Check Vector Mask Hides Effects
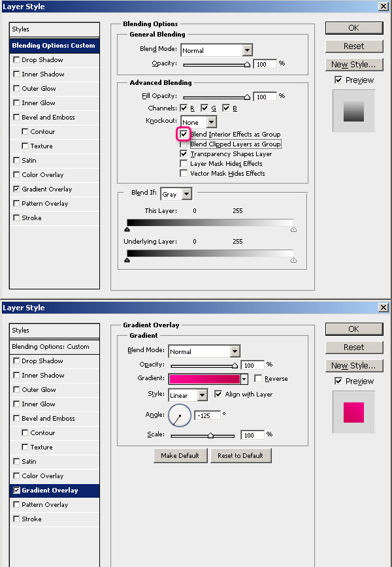392x567 pixels. (184, 173)
